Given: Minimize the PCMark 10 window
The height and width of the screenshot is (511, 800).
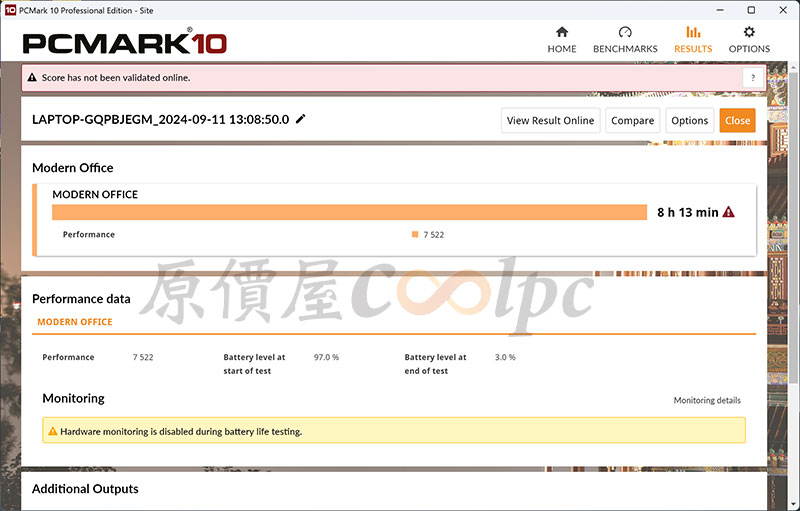Looking at the screenshot, I should 720,10.
